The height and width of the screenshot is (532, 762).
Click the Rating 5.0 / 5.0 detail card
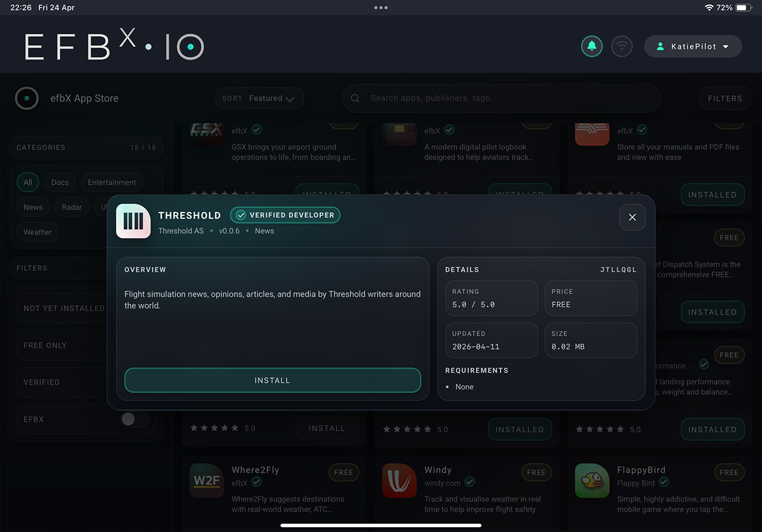click(492, 298)
